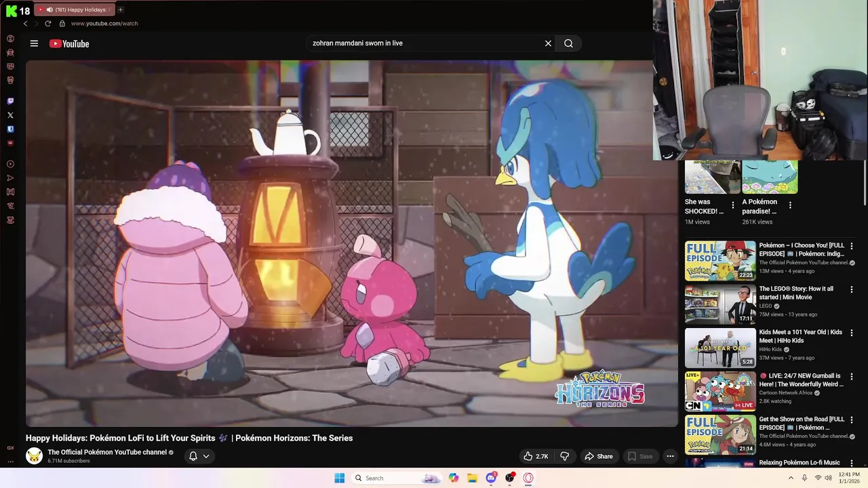Open options for 'Get the Show on the Road'
The image size is (868, 488).
(852, 420)
